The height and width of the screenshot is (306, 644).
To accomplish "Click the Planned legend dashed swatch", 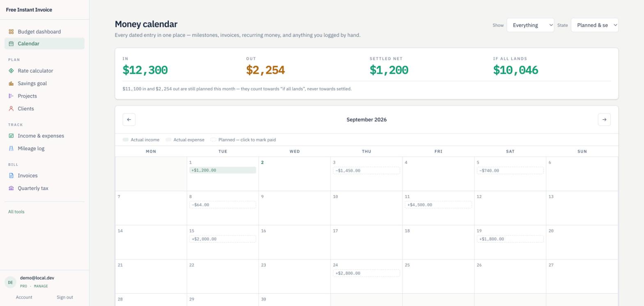I will tap(213, 140).
